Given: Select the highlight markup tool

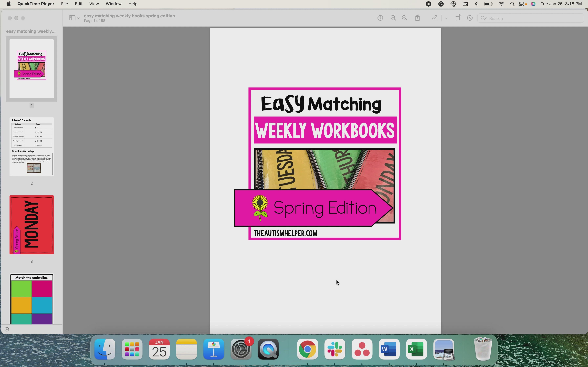Looking at the screenshot, I should pos(434,18).
